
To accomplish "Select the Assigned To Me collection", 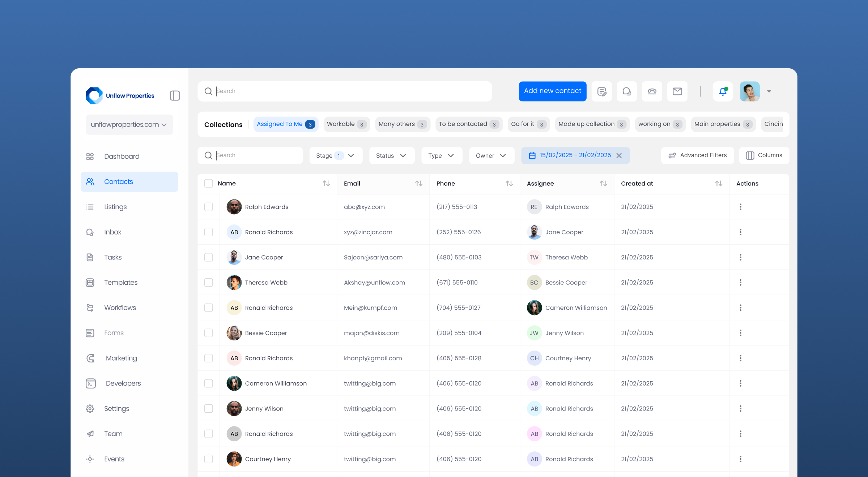I will tap(286, 124).
